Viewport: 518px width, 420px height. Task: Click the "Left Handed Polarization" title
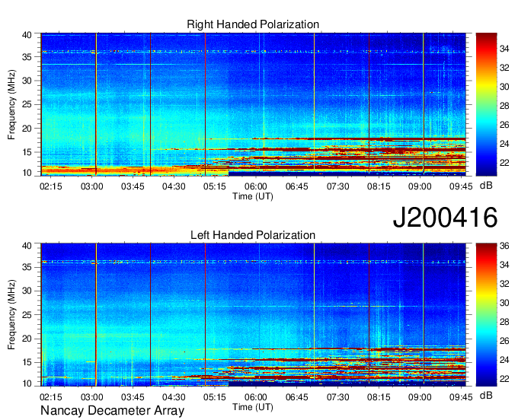point(253,235)
